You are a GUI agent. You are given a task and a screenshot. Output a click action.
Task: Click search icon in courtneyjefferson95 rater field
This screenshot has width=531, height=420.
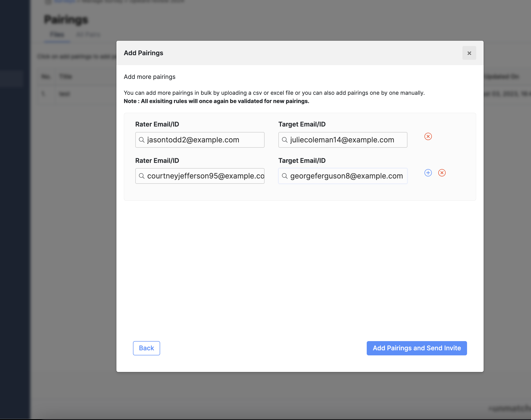142,176
